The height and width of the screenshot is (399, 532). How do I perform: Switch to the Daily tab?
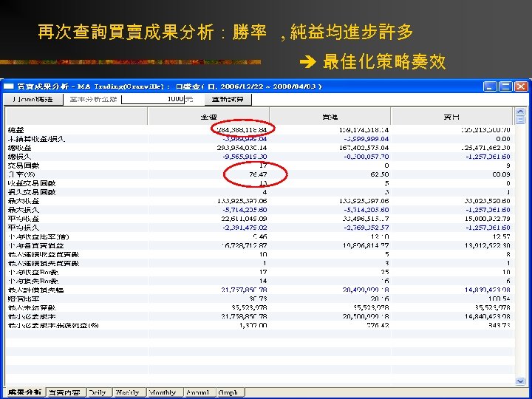(x=99, y=392)
